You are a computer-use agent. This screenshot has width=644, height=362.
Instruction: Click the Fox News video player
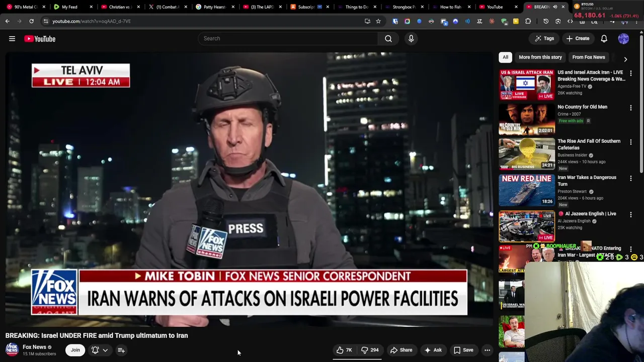coord(249,190)
